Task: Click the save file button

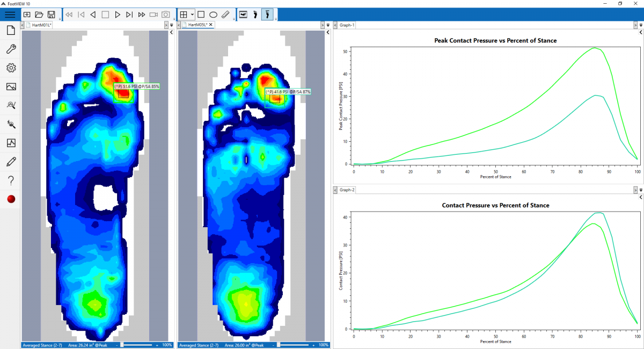Action: click(x=52, y=14)
